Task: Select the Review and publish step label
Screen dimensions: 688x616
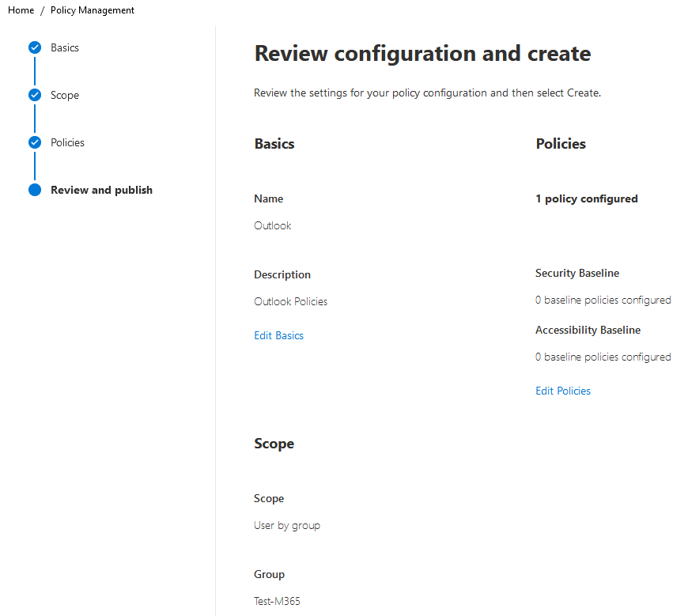Action: click(x=101, y=190)
